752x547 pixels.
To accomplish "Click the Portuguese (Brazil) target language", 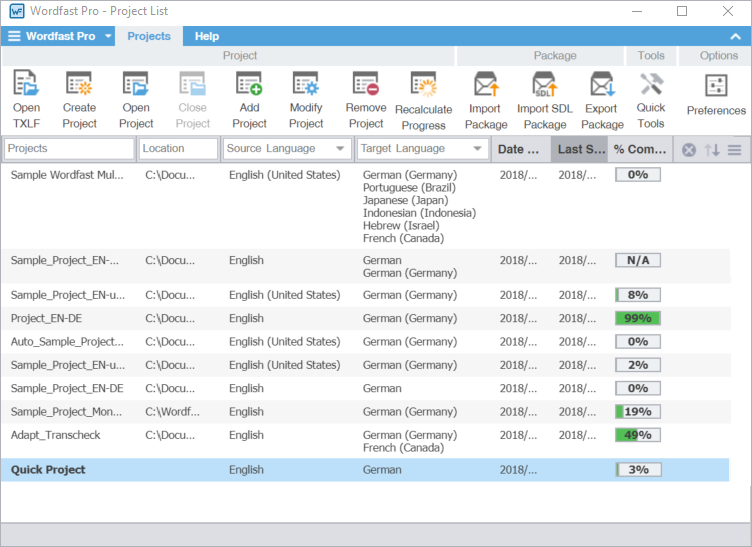I will (x=409, y=187).
